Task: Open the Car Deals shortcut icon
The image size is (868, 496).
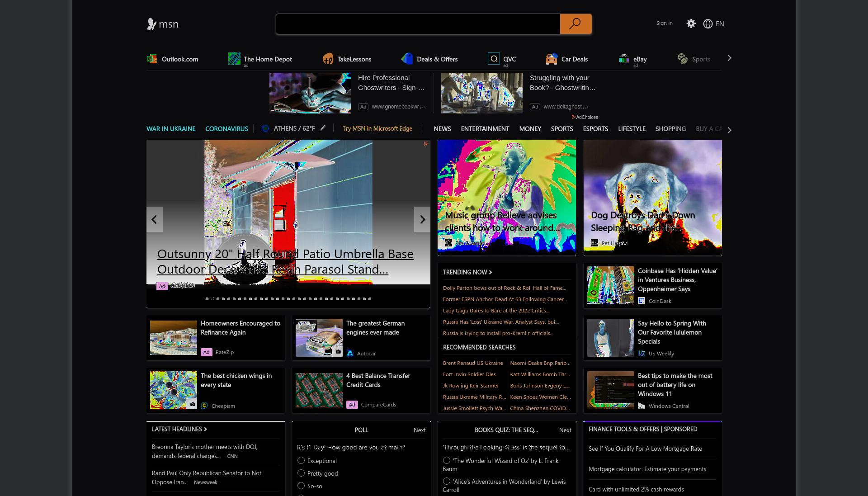Action: point(552,59)
